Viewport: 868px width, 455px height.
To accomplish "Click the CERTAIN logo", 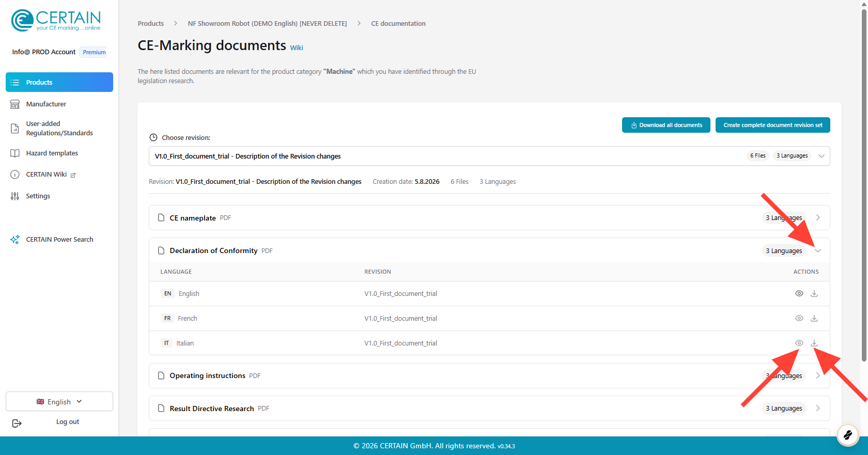I will point(56,20).
